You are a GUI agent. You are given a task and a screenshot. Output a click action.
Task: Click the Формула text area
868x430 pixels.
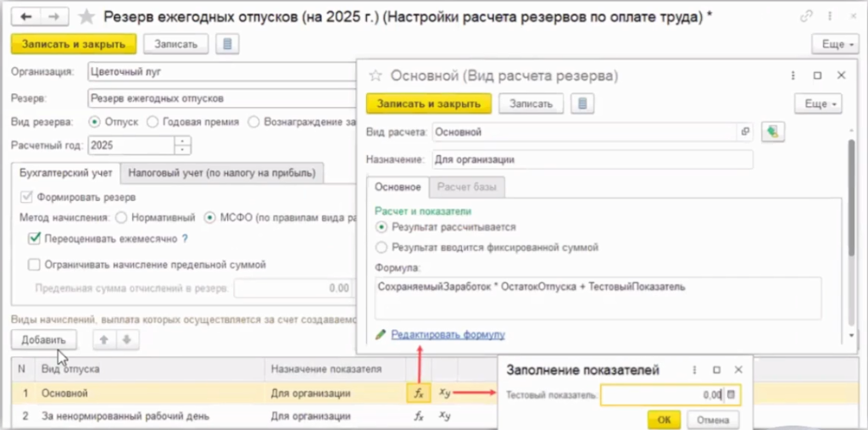click(x=598, y=299)
